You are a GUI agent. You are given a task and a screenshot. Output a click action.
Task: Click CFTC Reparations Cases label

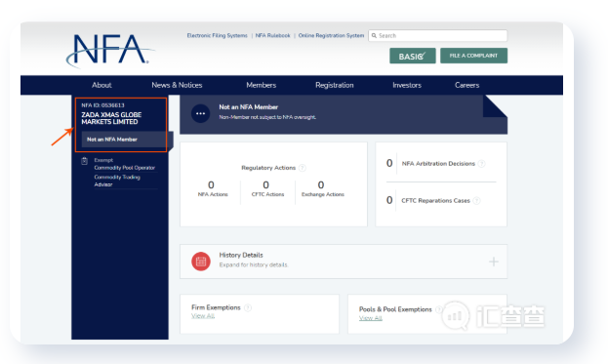(x=435, y=200)
